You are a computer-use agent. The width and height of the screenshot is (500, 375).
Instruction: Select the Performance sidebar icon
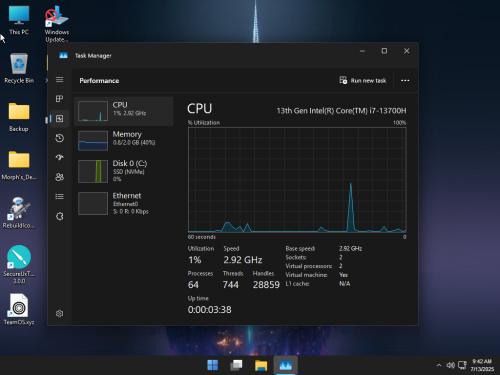[59, 118]
